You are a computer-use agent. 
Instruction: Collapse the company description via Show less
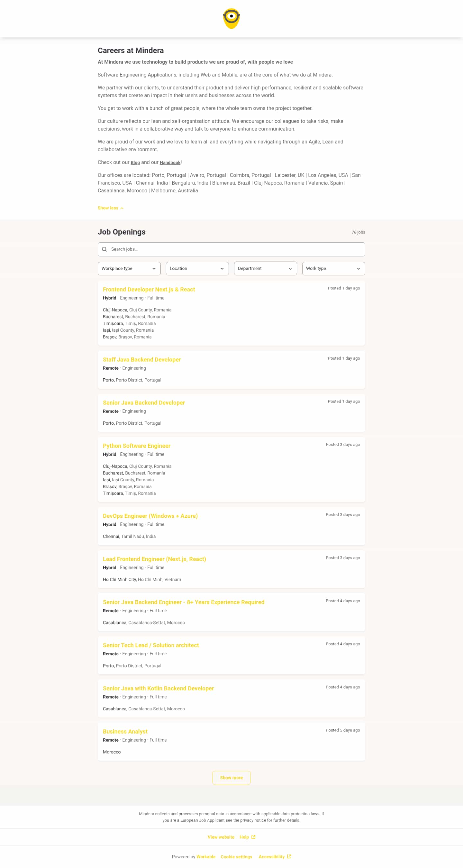coord(108,208)
